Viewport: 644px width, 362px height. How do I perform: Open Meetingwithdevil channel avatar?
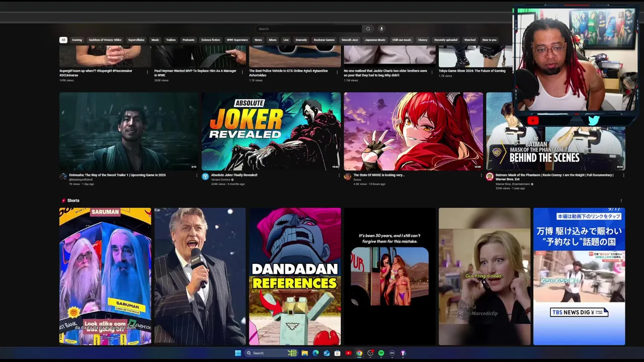click(63, 176)
